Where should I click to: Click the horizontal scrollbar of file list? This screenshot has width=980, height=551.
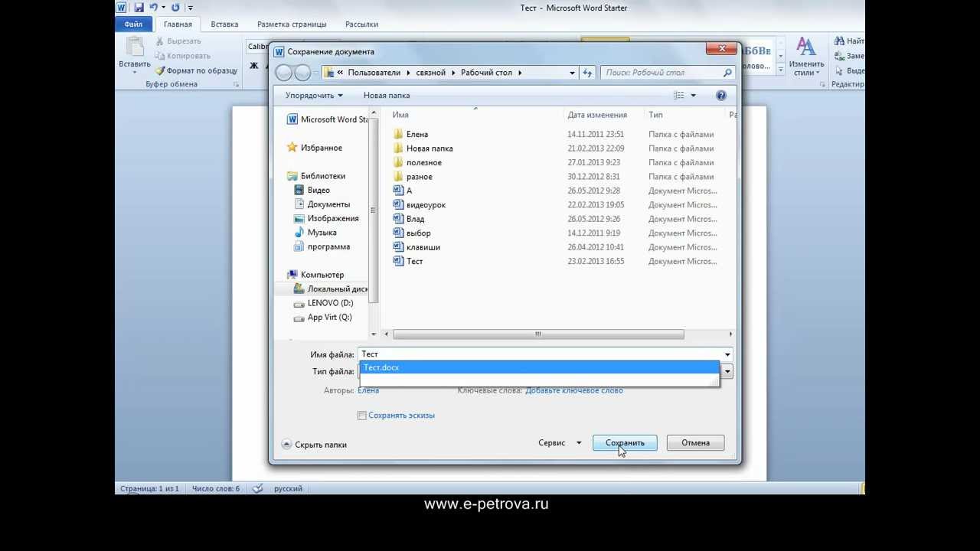[538, 334]
